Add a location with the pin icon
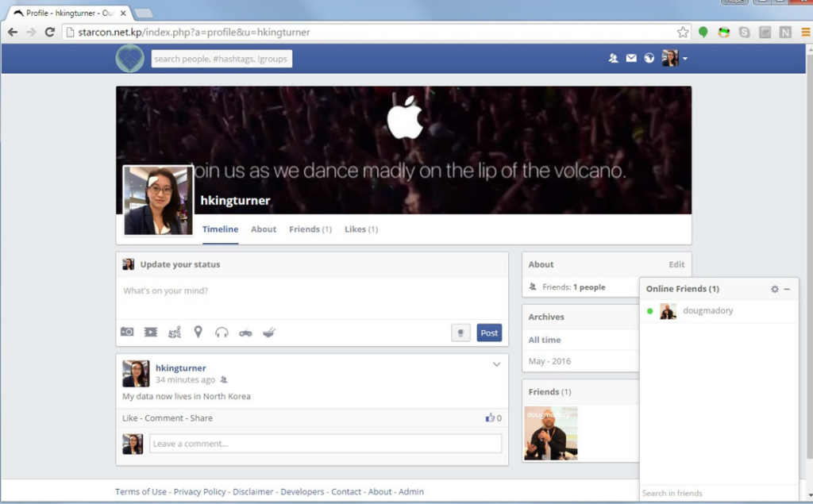 [x=198, y=332]
